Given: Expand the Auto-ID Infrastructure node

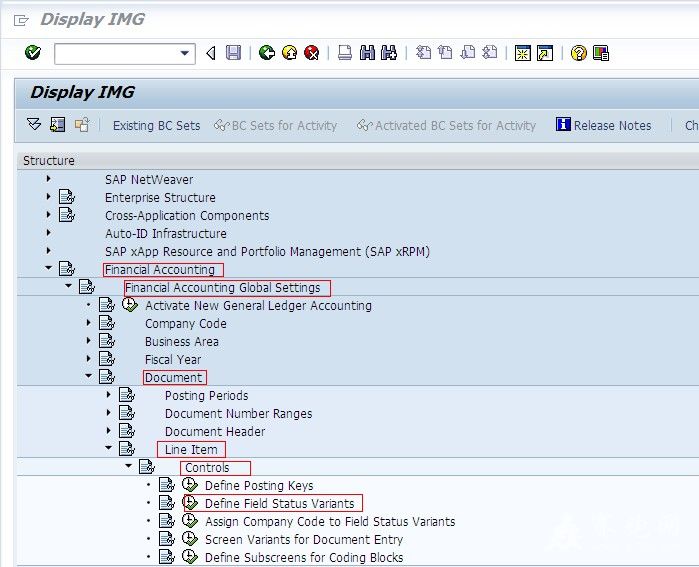Looking at the screenshot, I should [49, 233].
